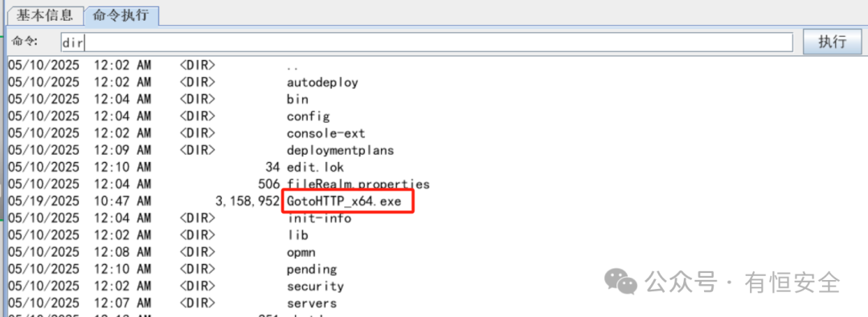Image resolution: width=868 pixels, height=317 pixels.
Task: Select the security directory entry
Action: coord(315,287)
